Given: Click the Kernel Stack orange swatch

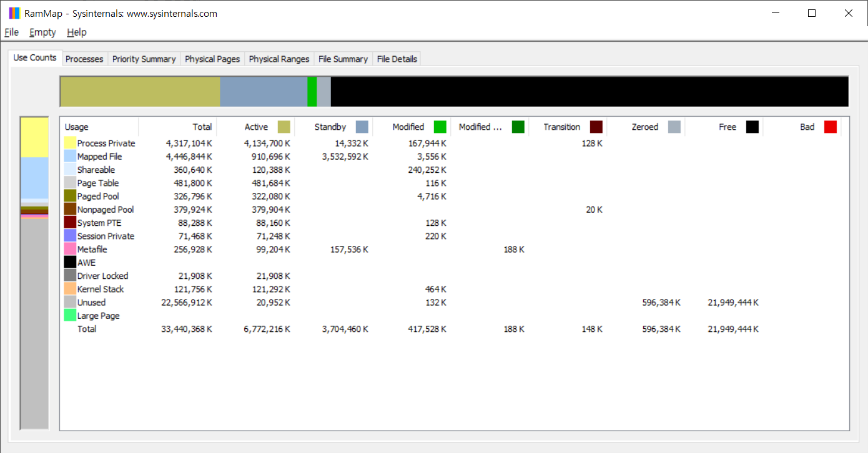Looking at the screenshot, I should click(x=70, y=289).
